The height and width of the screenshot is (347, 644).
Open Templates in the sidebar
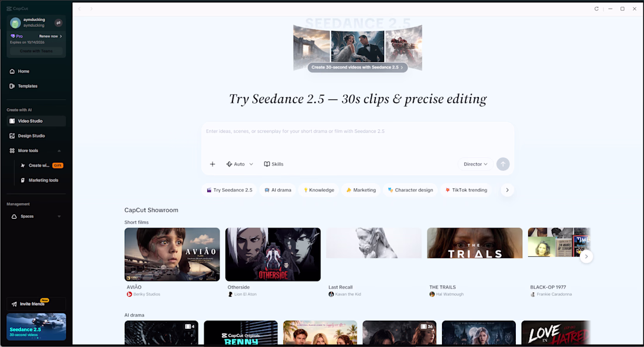point(36,86)
